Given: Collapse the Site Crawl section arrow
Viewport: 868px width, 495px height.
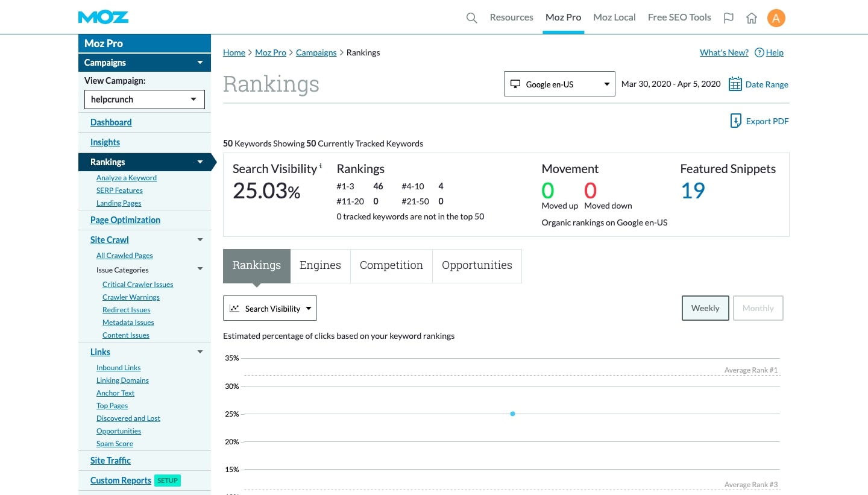Looking at the screenshot, I should click(200, 240).
